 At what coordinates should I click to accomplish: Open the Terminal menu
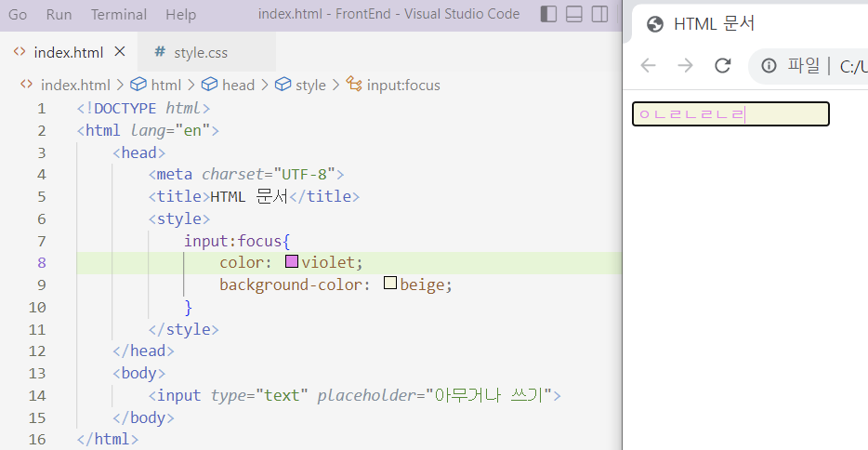tap(119, 14)
